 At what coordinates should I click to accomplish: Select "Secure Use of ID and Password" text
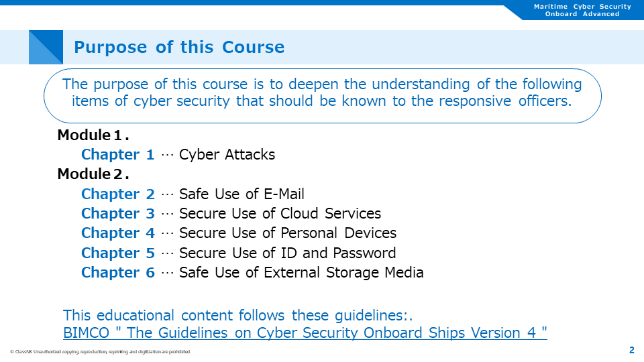pyautogui.click(x=287, y=253)
